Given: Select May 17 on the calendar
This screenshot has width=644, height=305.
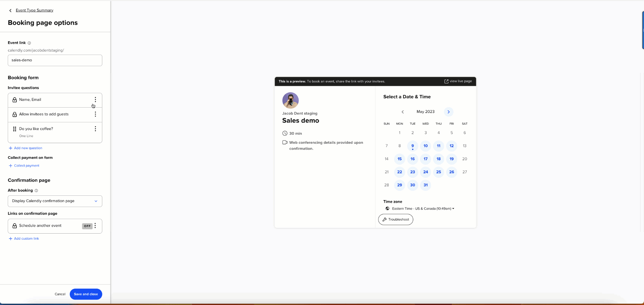Looking at the screenshot, I should click(425, 159).
